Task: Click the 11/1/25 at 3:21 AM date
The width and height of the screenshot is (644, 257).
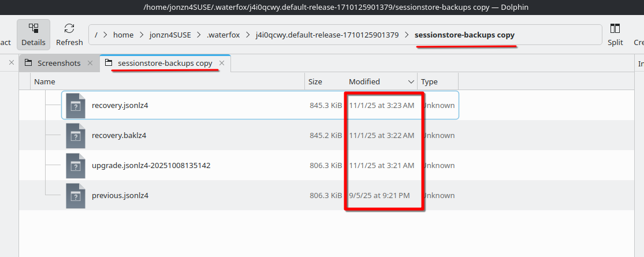Action: click(x=382, y=165)
